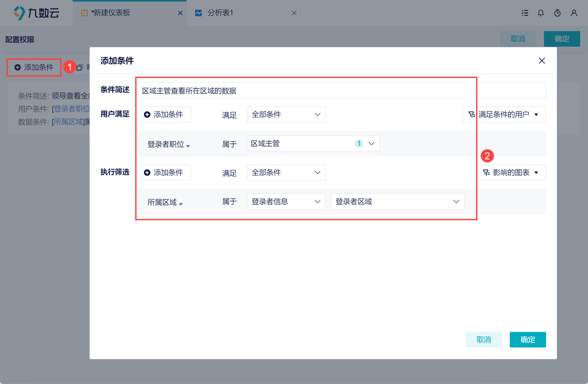
Task: Switch to the 分析表1 tab
Action: (220, 13)
